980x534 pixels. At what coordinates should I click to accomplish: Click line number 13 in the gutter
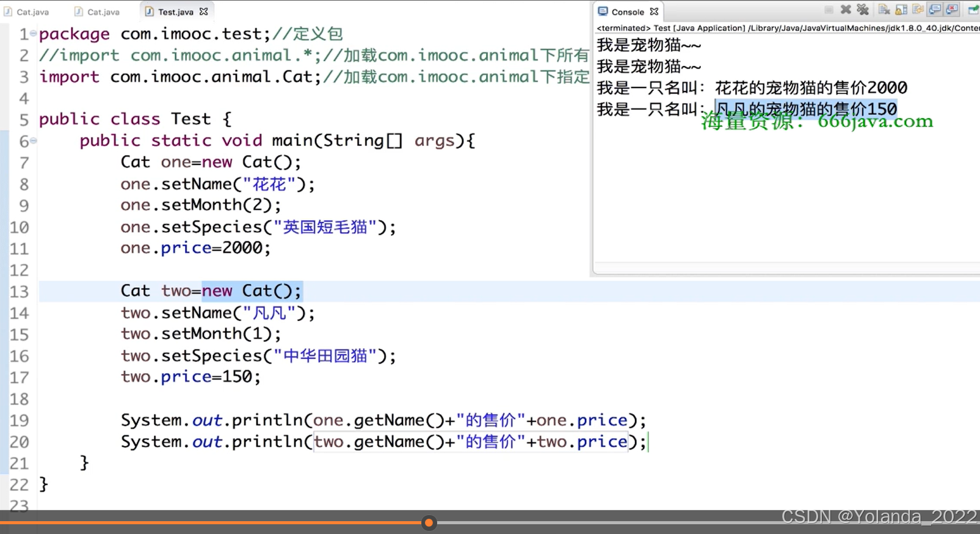(x=19, y=291)
